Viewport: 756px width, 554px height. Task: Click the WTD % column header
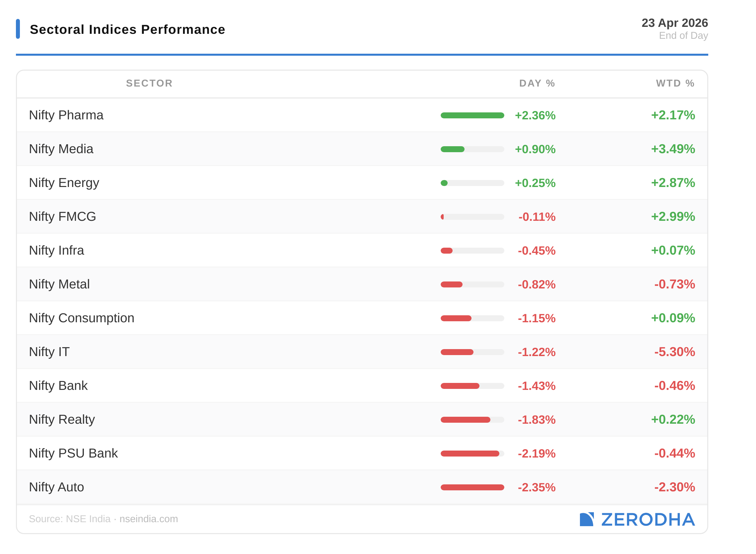pyautogui.click(x=675, y=83)
